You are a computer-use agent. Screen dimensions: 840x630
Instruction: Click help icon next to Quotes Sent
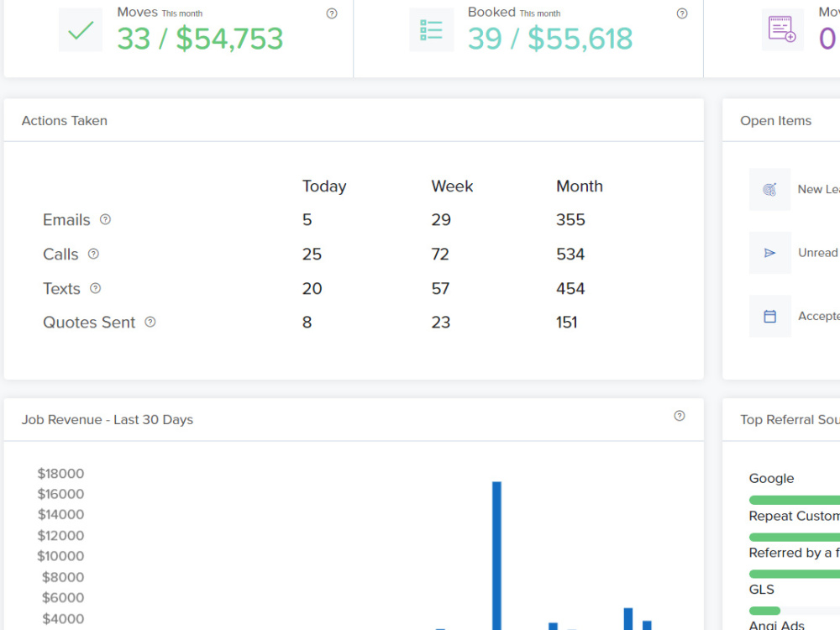pyautogui.click(x=150, y=322)
